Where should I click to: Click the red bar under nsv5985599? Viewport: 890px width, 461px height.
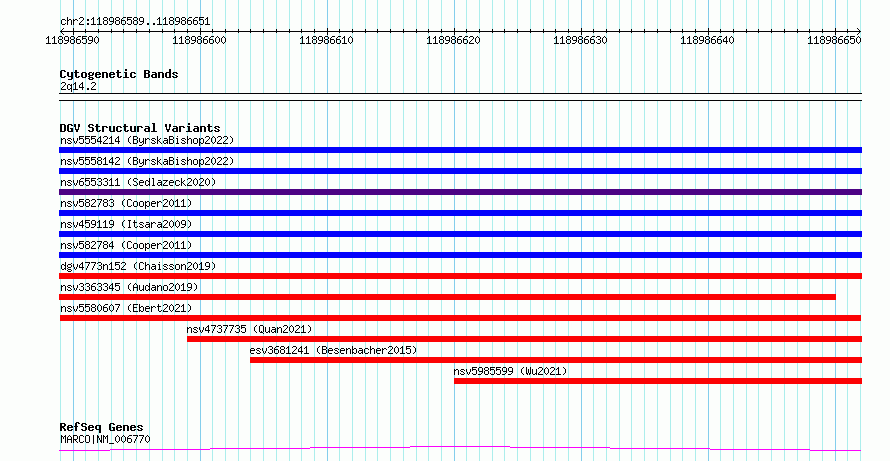tap(658, 381)
